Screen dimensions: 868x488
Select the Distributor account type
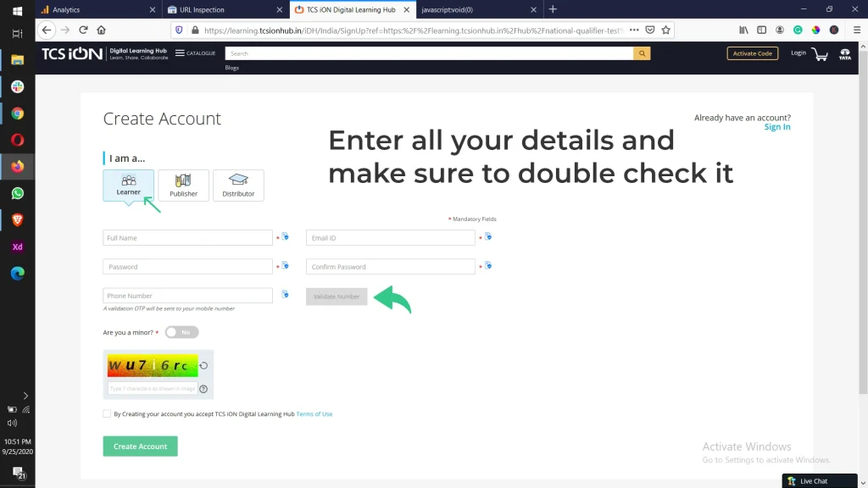click(x=238, y=186)
